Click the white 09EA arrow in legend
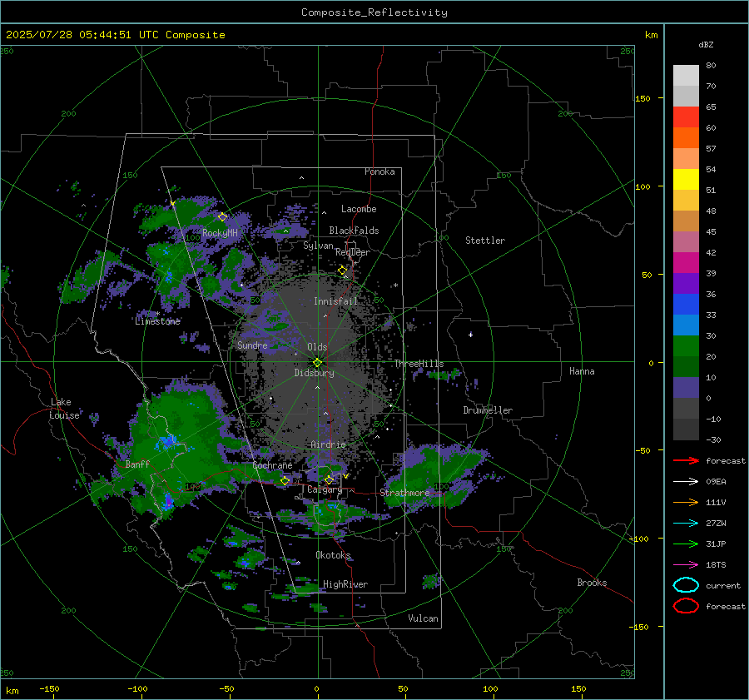This screenshot has width=749, height=700. [686, 481]
